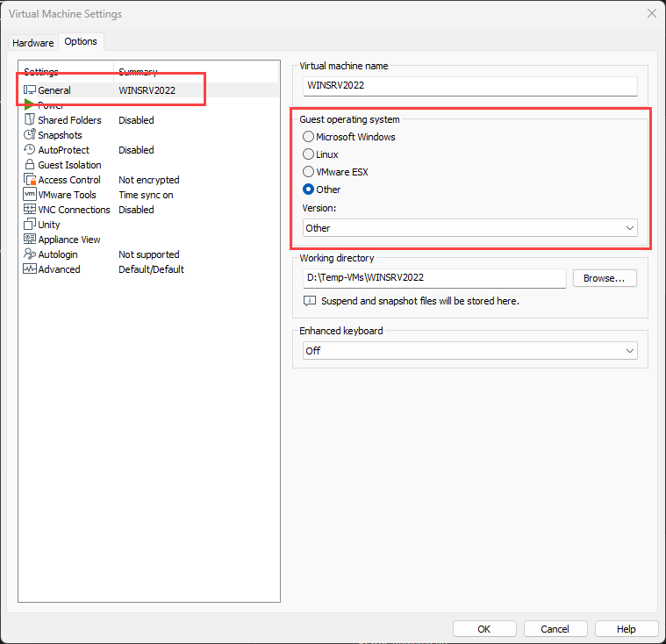
Task: Switch to the Options tab
Action: click(x=81, y=41)
